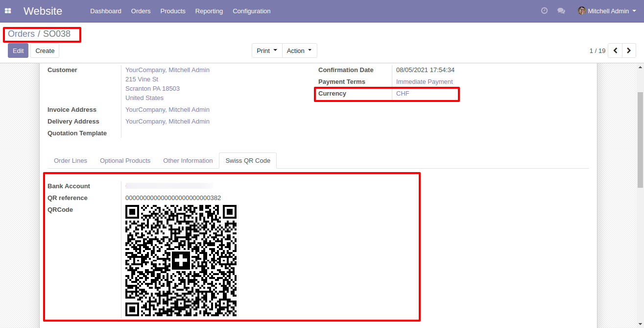Switch to the Order Lines tab

(71, 160)
